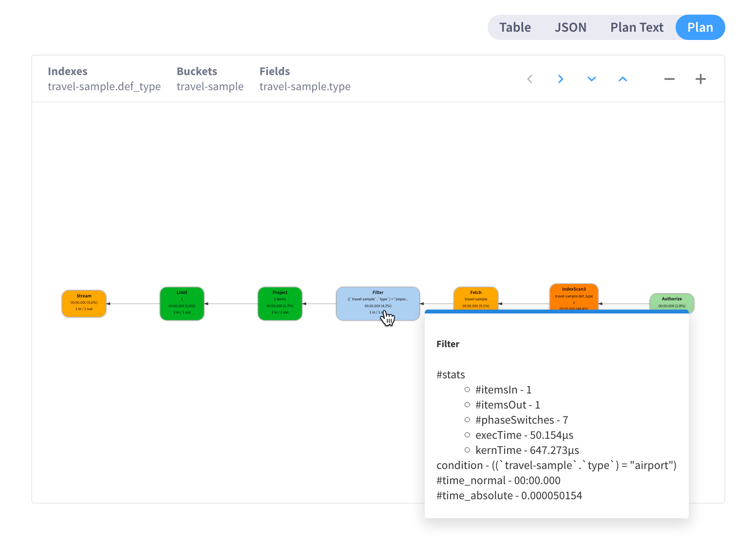Image resolution: width=756 pixels, height=548 pixels.
Task: Switch to the Table tab
Action: [515, 27]
